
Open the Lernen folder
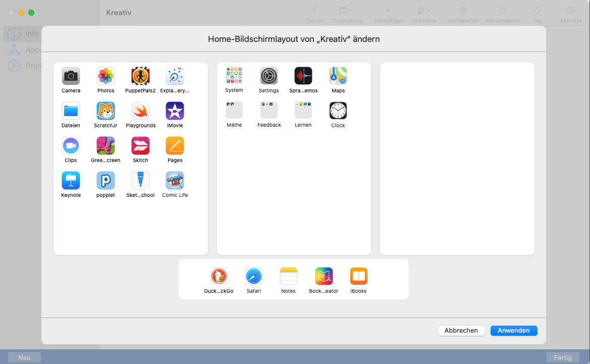pyautogui.click(x=303, y=111)
